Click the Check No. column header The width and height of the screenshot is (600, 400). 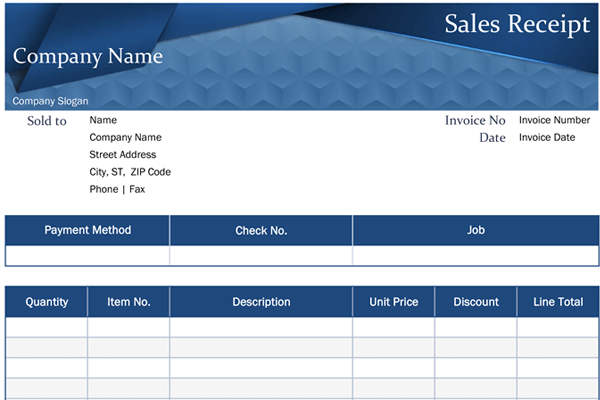(x=261, y=230)
